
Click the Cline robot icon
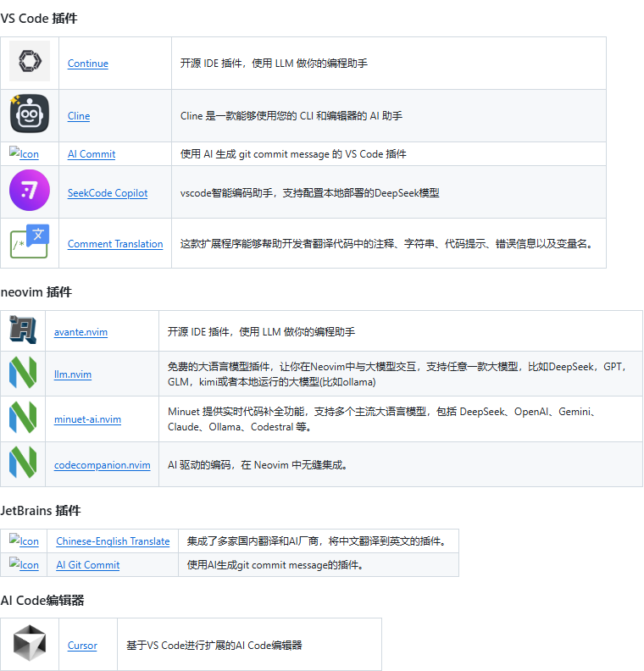point(30,114)
